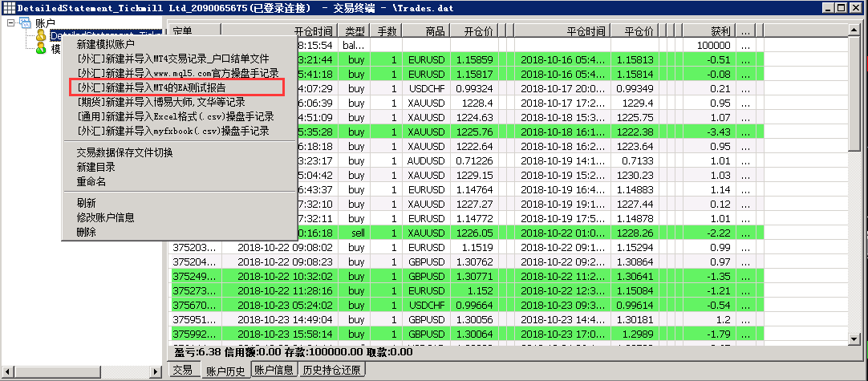868x381 pixels.
Task: Click the yellow user icon of DetailedStatement account
Action: pos(41,36)
